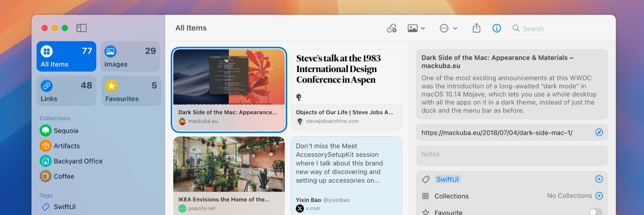Select the All Items category tile
Image resolution: width=644 pixels, height=215 pixels.
[66, 56]
